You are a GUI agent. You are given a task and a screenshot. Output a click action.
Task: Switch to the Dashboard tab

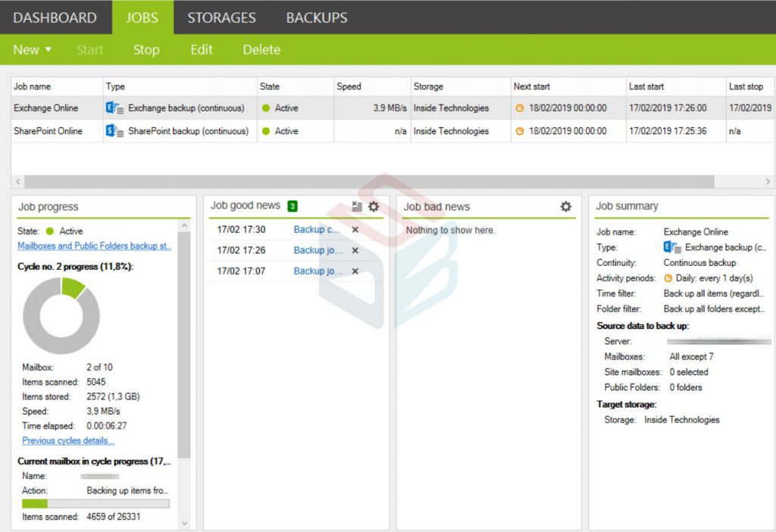pyautogui.click(x=55, y=17)
